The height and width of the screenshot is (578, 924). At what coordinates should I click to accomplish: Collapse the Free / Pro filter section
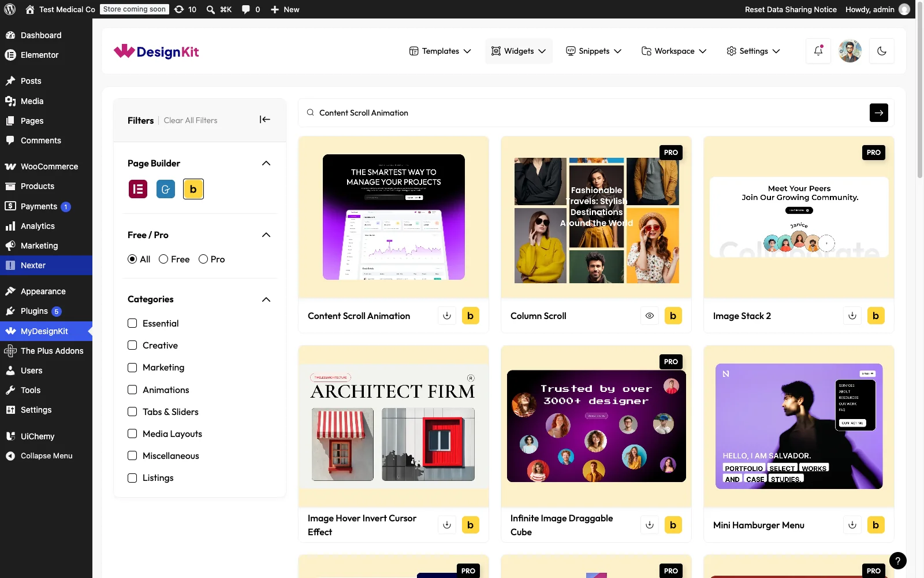(266, 235)
